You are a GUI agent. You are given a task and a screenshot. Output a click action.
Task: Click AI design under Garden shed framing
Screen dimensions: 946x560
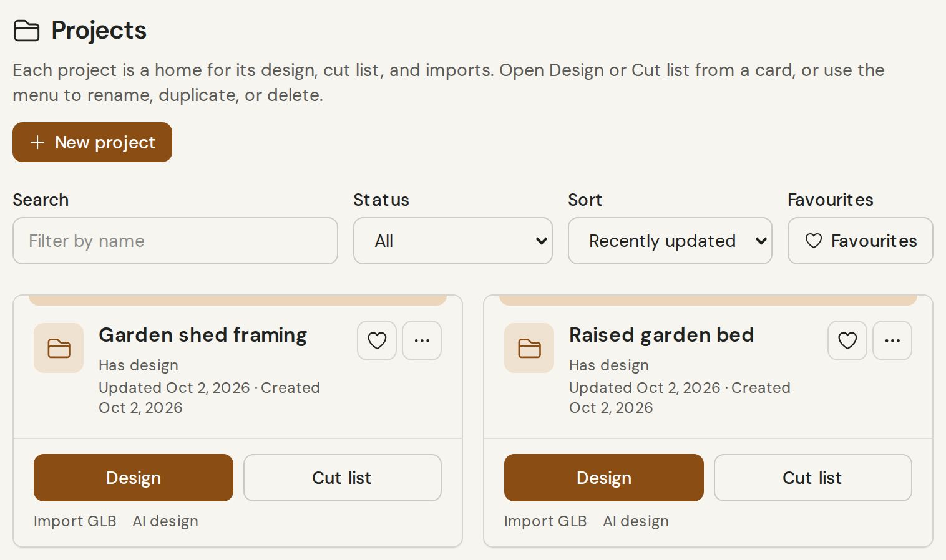point(165,521)
